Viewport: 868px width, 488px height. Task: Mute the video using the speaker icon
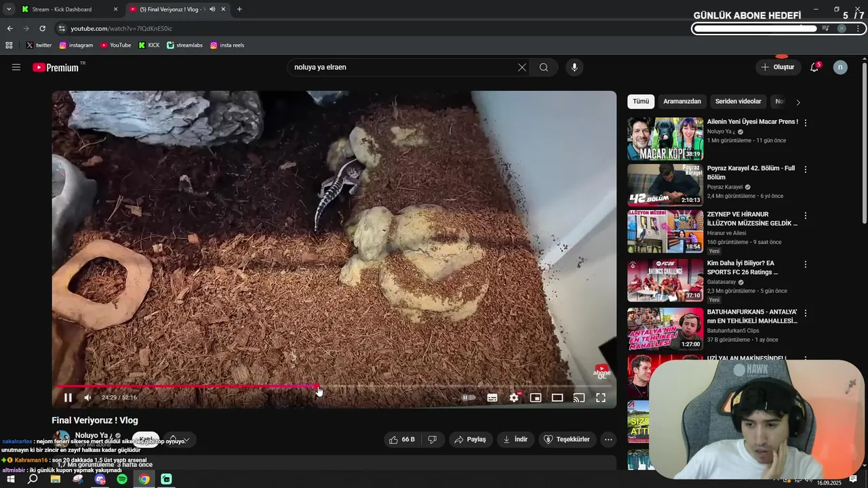tap(87, 398)
